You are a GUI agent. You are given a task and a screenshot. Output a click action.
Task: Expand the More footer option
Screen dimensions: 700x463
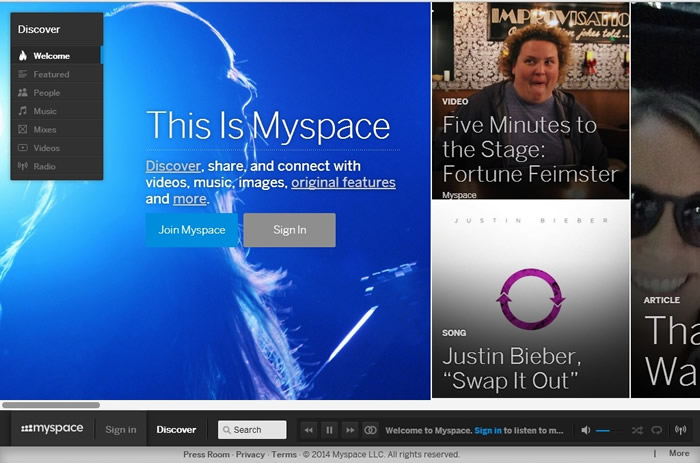point(679,454)
